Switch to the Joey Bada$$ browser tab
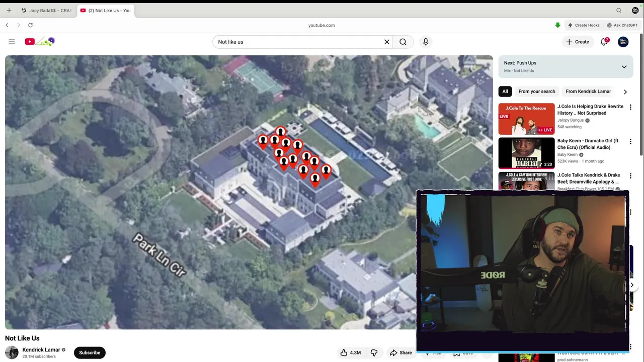Screen dimensions: 644x362 (47, 10)
